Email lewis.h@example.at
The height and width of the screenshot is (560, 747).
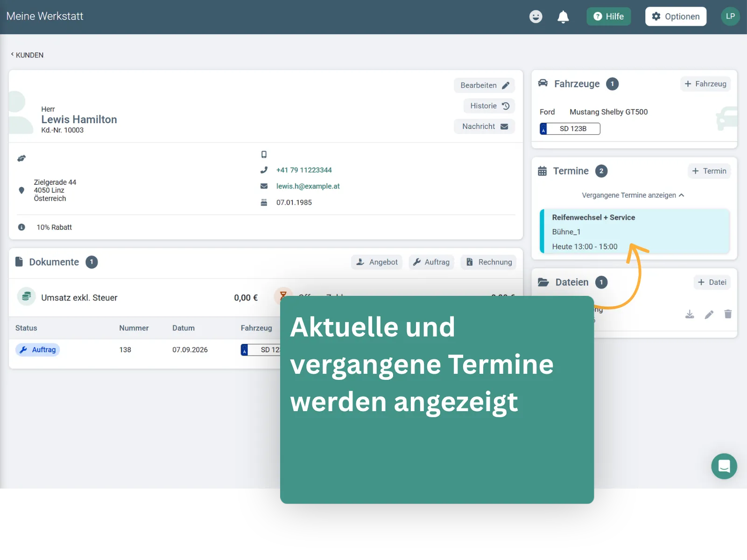pyautogui.click(x=308, y=186)
